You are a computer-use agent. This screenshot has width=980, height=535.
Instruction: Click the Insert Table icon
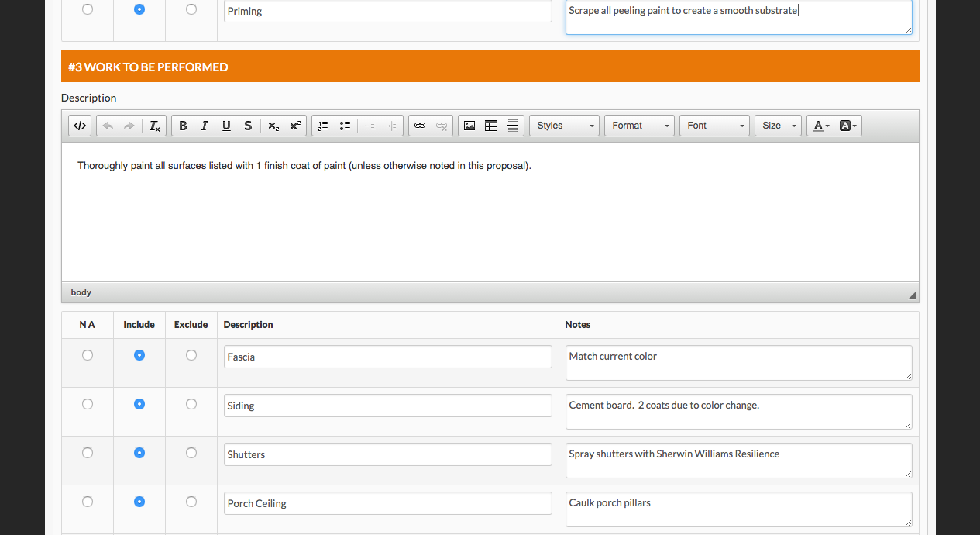point(491,126)
